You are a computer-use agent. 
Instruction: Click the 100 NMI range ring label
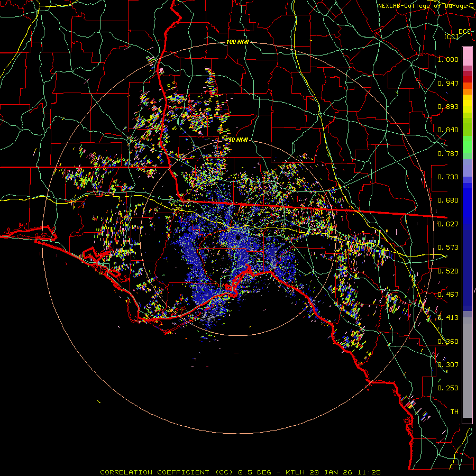(x=237, y=42)
